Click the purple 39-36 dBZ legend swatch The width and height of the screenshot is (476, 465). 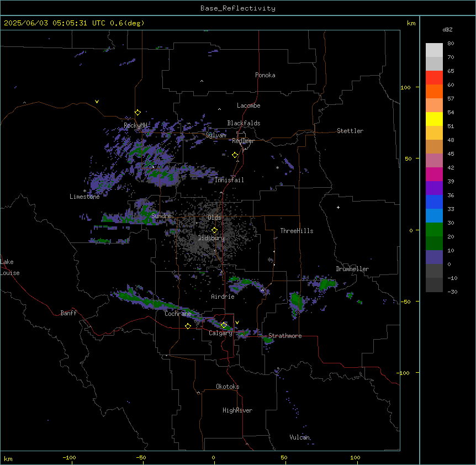(x=434, y=188)
